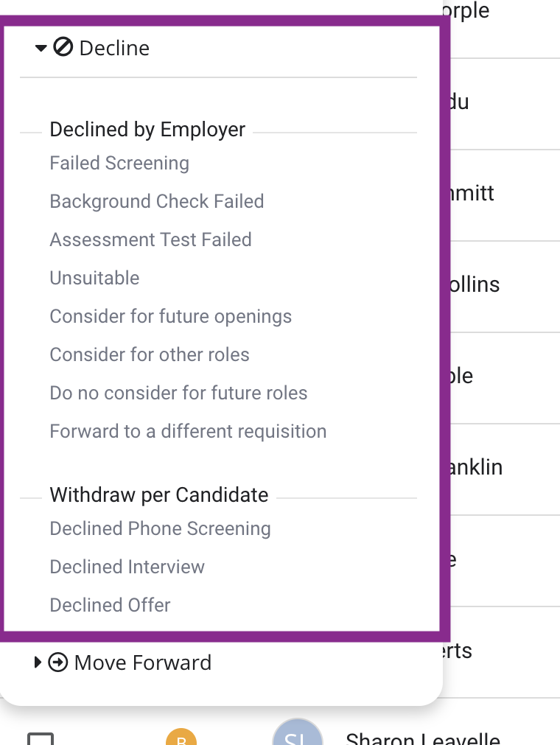Select Forward to a different requisition
This screenshot has height=745, width=560.
[188, 431]
